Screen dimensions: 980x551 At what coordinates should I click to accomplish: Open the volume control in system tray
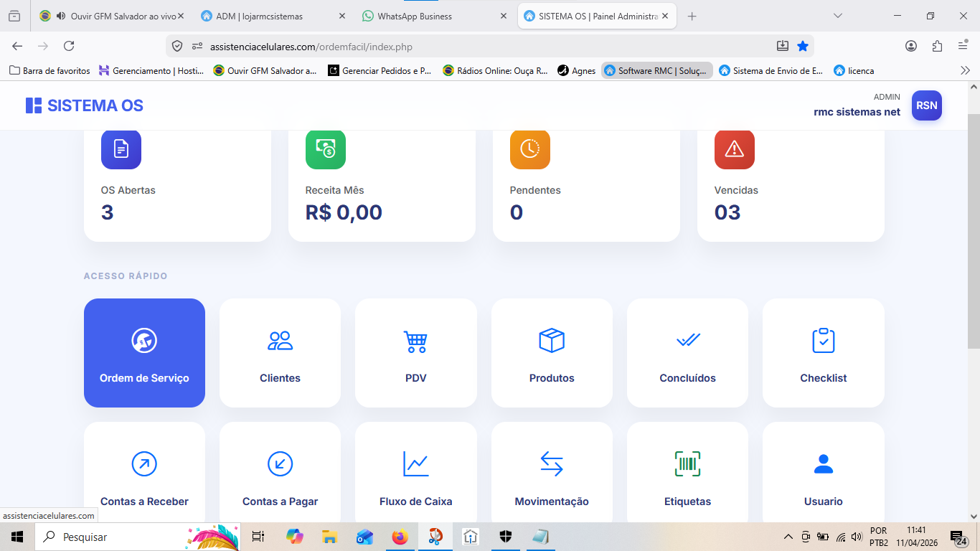[856, 537]
